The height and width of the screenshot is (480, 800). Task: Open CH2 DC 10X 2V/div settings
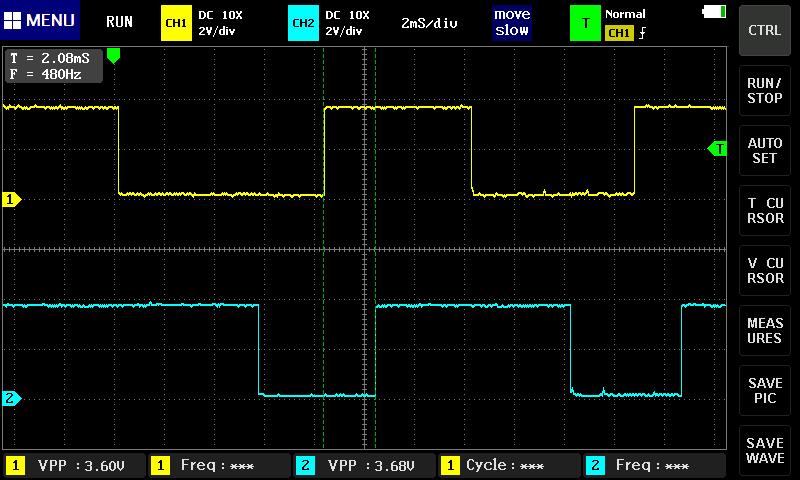[347, 23]
